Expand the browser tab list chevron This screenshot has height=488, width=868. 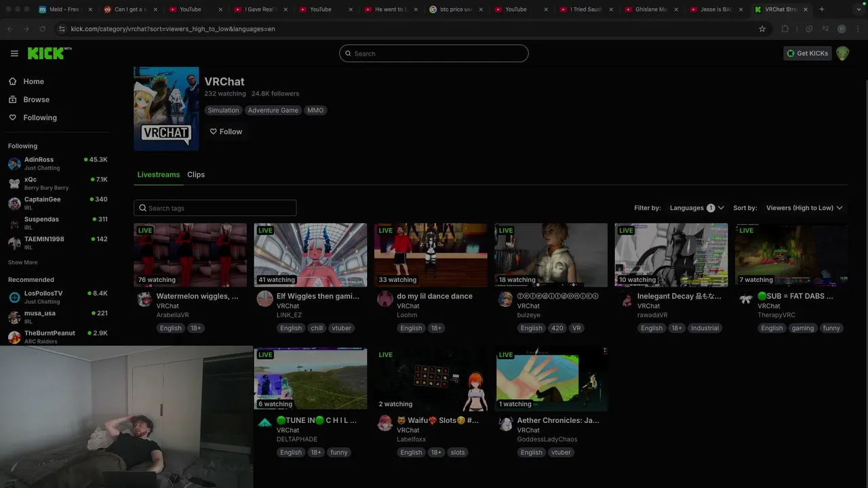[x=859, y=9]
